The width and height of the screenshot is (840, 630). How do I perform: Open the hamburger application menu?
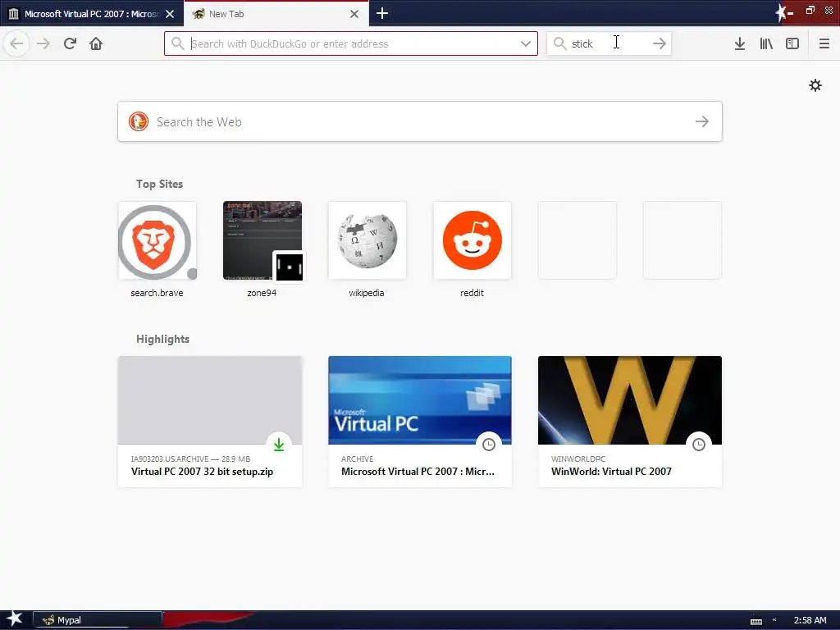(x=824, y=43)
